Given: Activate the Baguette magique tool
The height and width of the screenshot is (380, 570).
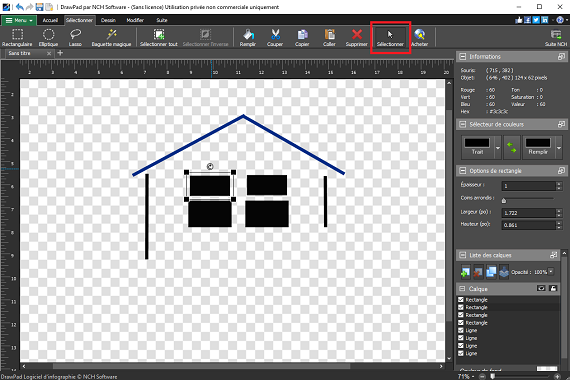Looking at the screenshot, I should point(111,37).
